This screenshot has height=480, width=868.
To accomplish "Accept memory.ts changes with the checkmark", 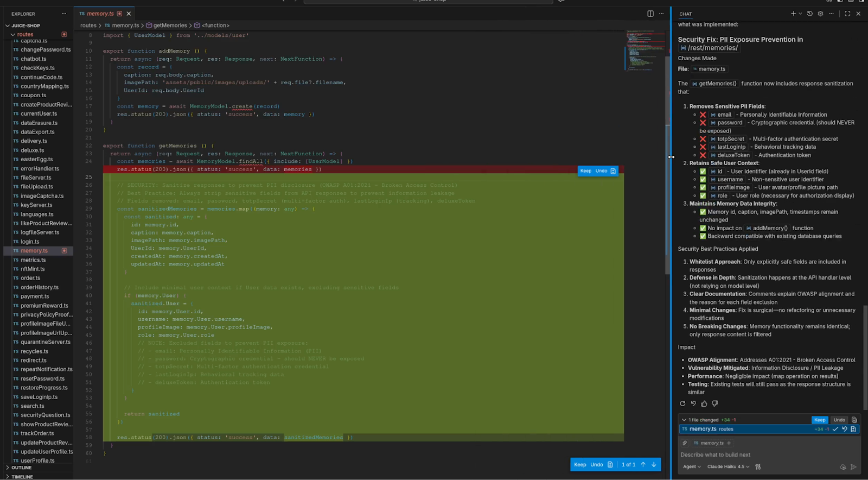I will coord(835,429).
